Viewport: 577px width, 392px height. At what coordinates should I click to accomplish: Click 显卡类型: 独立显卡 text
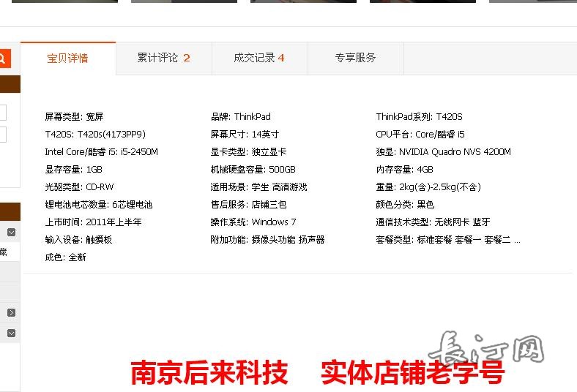coord(248,152)
